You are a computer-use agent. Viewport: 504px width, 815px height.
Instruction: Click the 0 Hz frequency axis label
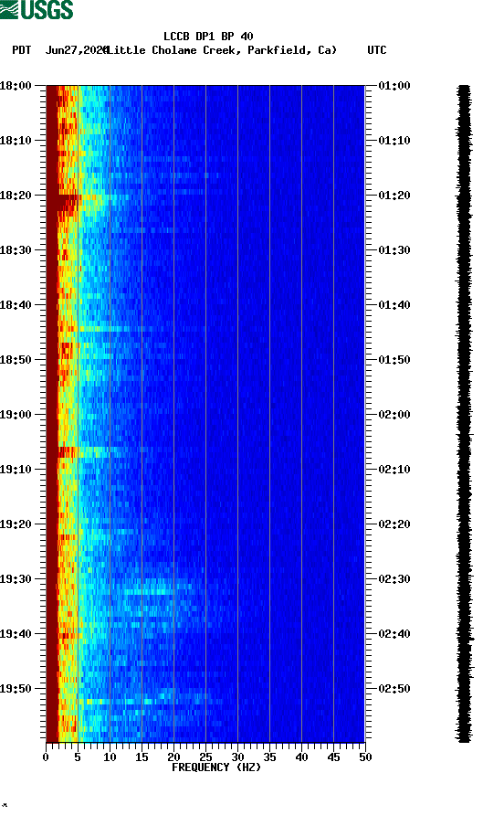coord(46,757)
